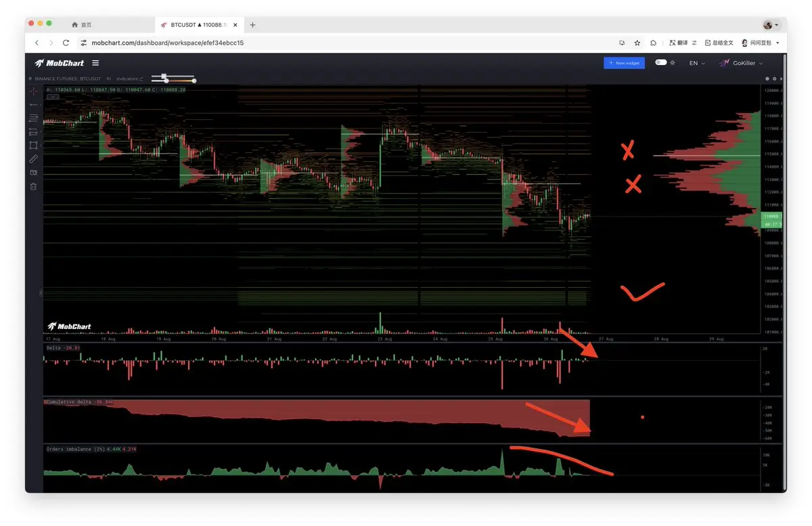Click the lower slider's right handle

(194, 81)
